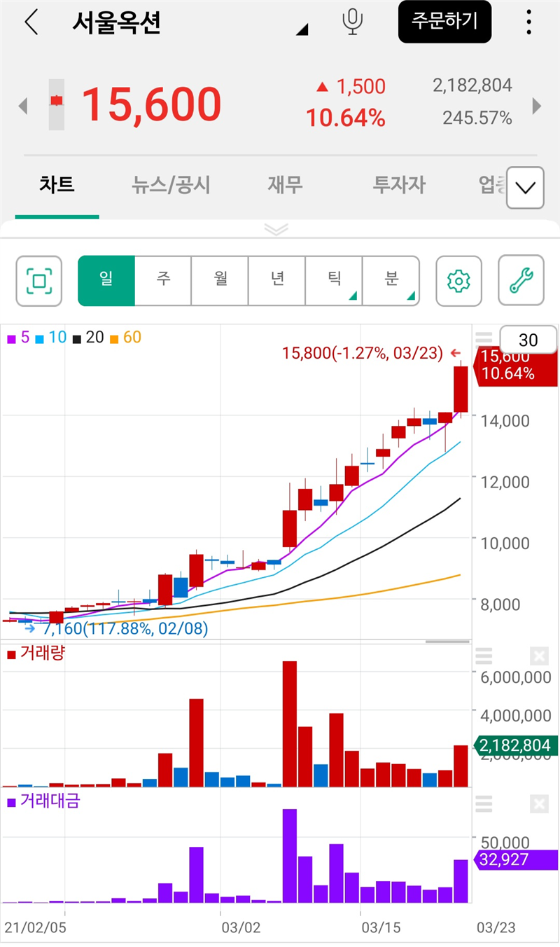Tap the orange 60-day MA legend

pyautogui.click(x=126, y=338)
